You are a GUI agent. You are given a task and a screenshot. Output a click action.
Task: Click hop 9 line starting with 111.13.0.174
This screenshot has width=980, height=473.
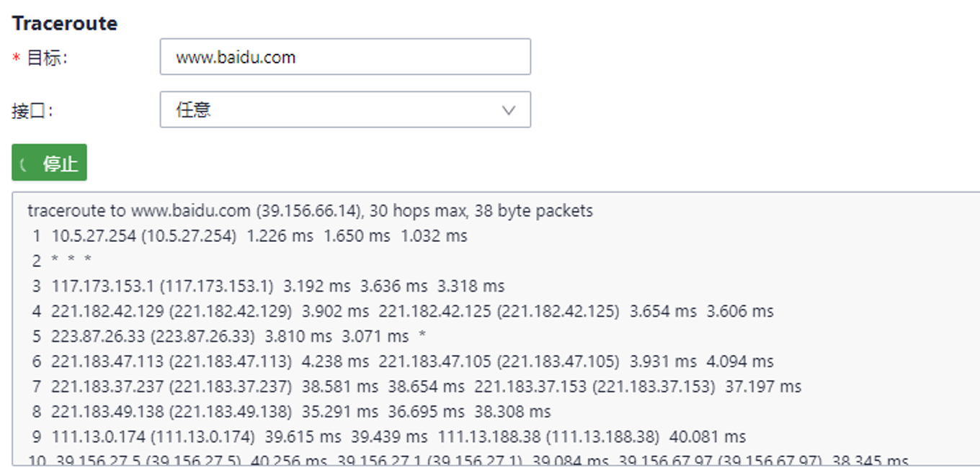[388, 437]
